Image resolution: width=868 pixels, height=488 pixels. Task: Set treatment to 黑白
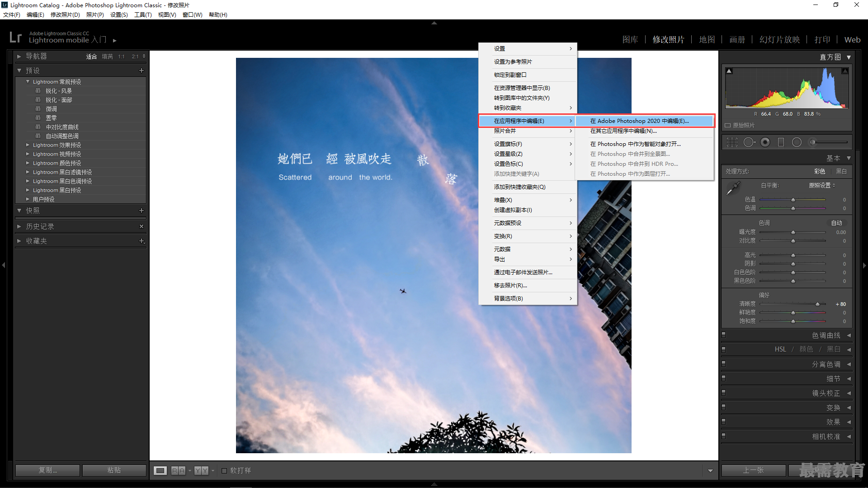[x=841, y=171]
